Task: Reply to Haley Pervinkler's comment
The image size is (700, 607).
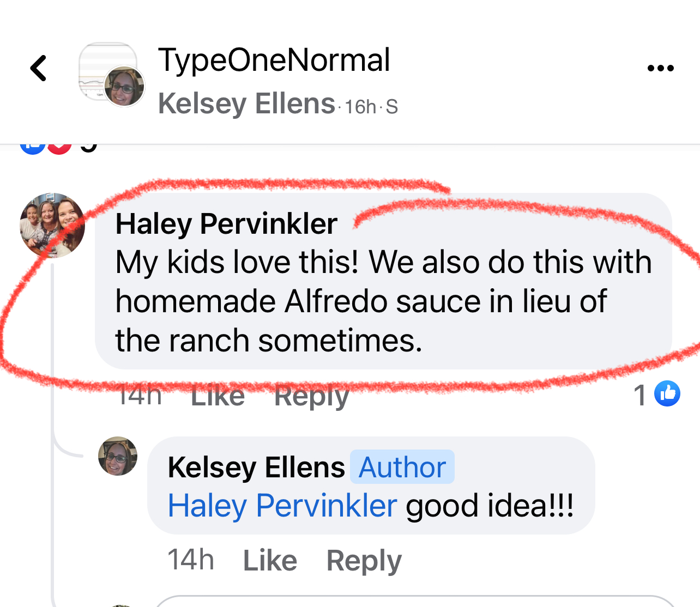Action: point(311,396)
